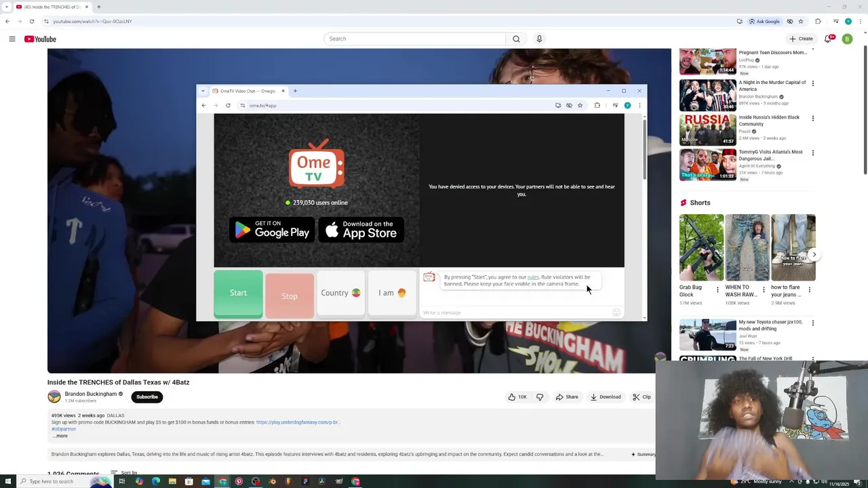The height and width of the screenshot is (488, 868).
Task: Go back in the YouTube browser window
Action: 7,21
